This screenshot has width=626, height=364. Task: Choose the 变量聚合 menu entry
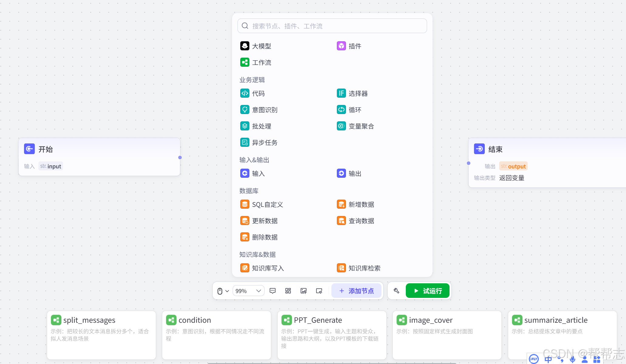pos(355,126)
